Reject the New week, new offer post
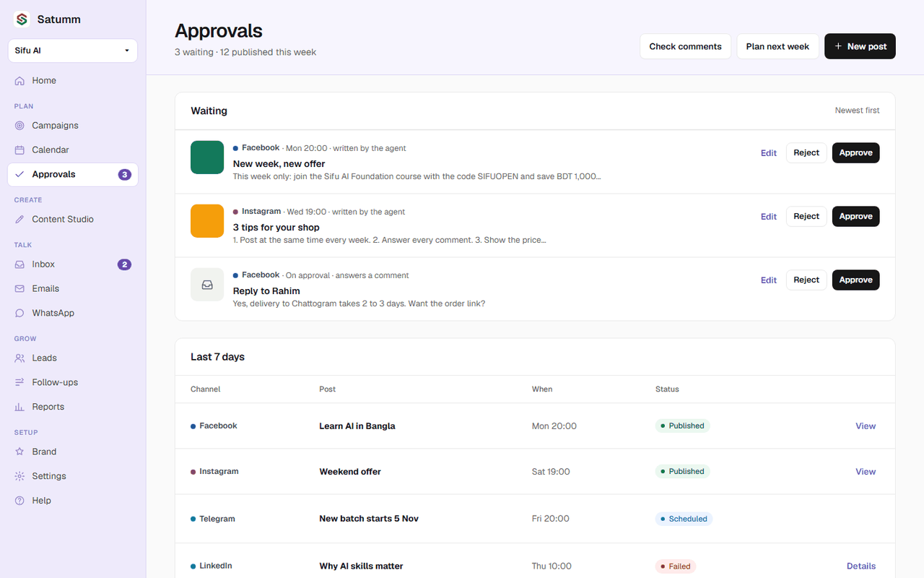 pos(806,153)
